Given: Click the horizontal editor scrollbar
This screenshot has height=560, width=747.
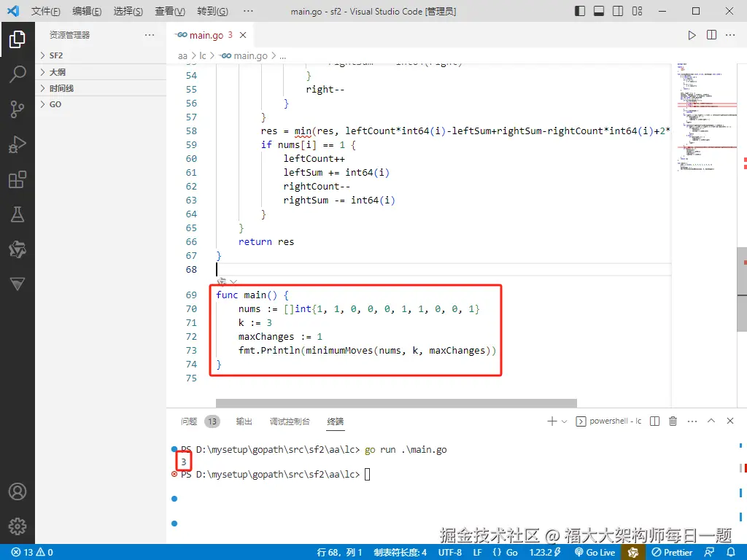Looking at the screenshot, I should click(x=396, y=403).
